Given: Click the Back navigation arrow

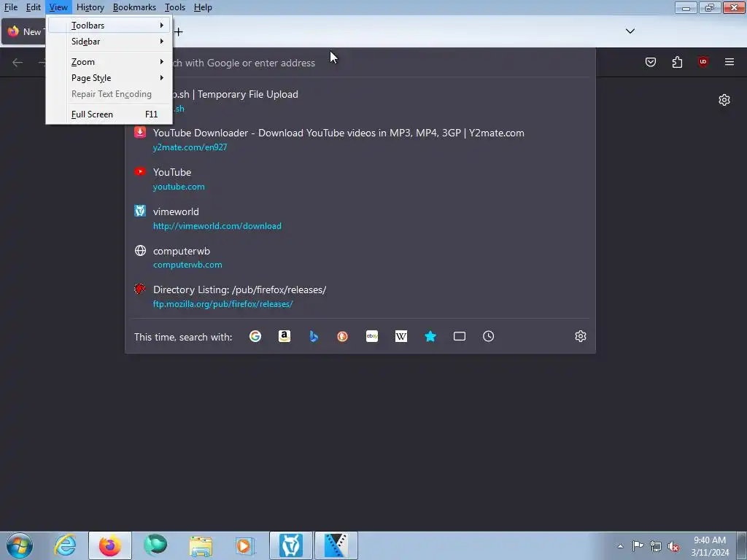Looking at the screenshot, I should click(x=18, y=63).
